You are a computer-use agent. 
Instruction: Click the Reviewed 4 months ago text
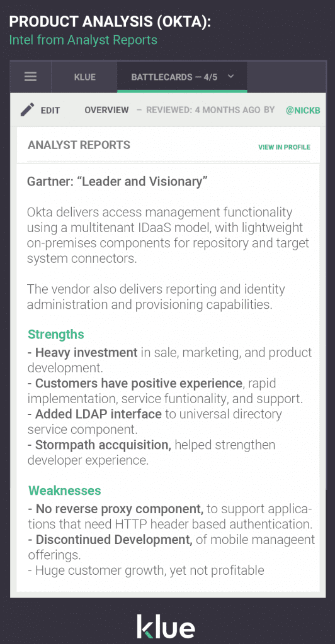pos(203,110)
